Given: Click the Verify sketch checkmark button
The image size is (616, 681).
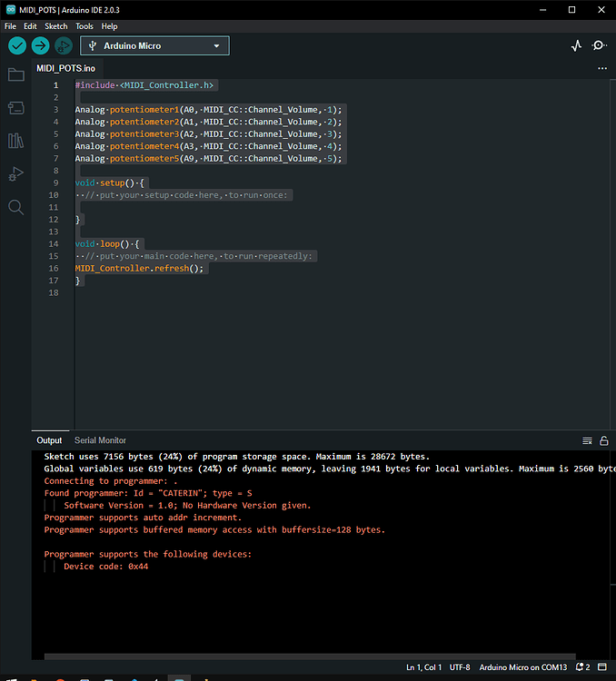Looking at the screenshot, I should [x=17, y=45].
